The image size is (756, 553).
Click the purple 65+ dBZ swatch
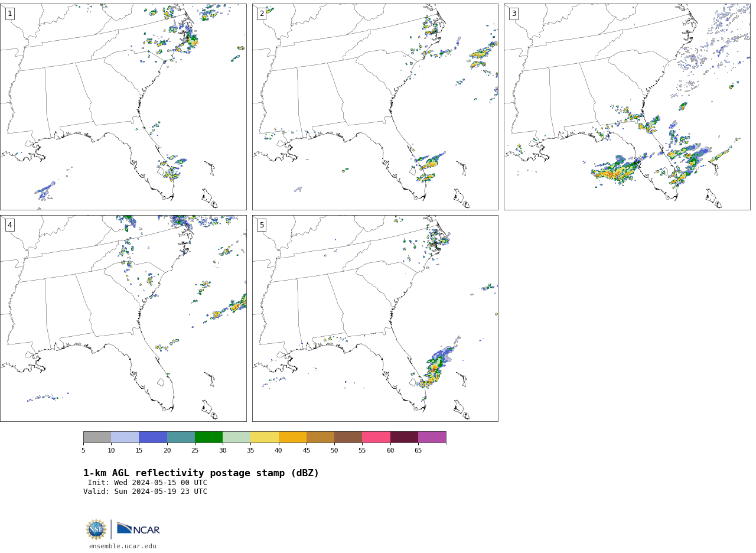coord(432,437)
